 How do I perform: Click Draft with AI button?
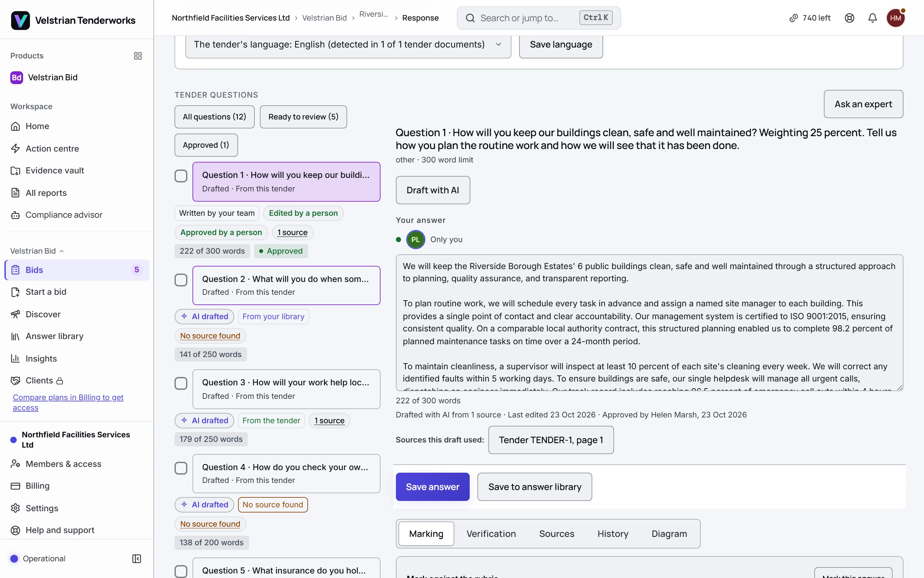[432, 190]
